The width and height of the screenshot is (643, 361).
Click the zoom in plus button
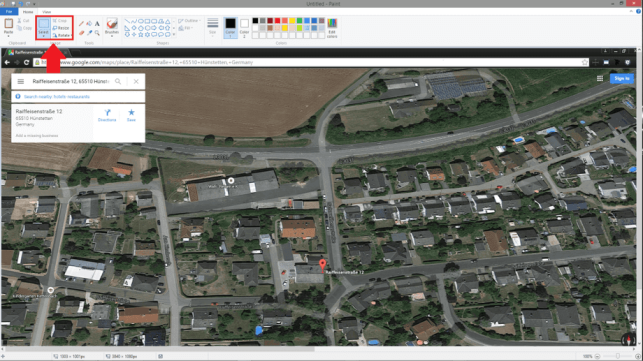(638, 356)
